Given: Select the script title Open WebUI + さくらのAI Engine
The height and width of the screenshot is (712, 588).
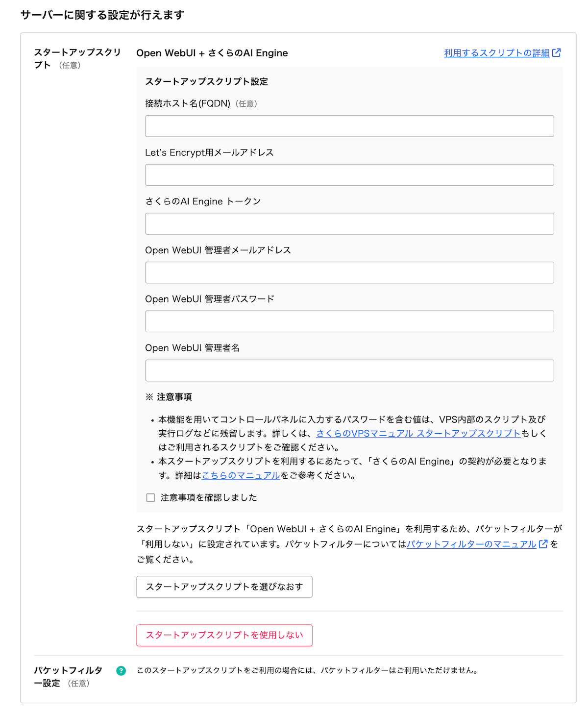Looking at the screenshot, I should pos(212,53).
